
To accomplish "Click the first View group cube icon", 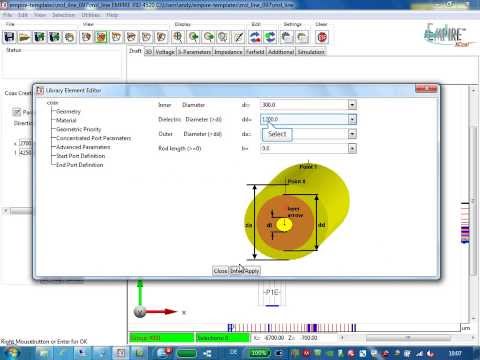I will pyautogui.click(x=86, y=37).
